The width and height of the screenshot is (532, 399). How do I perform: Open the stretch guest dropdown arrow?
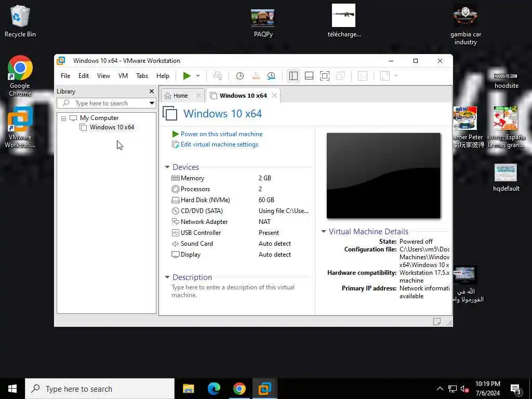[395, 76]
